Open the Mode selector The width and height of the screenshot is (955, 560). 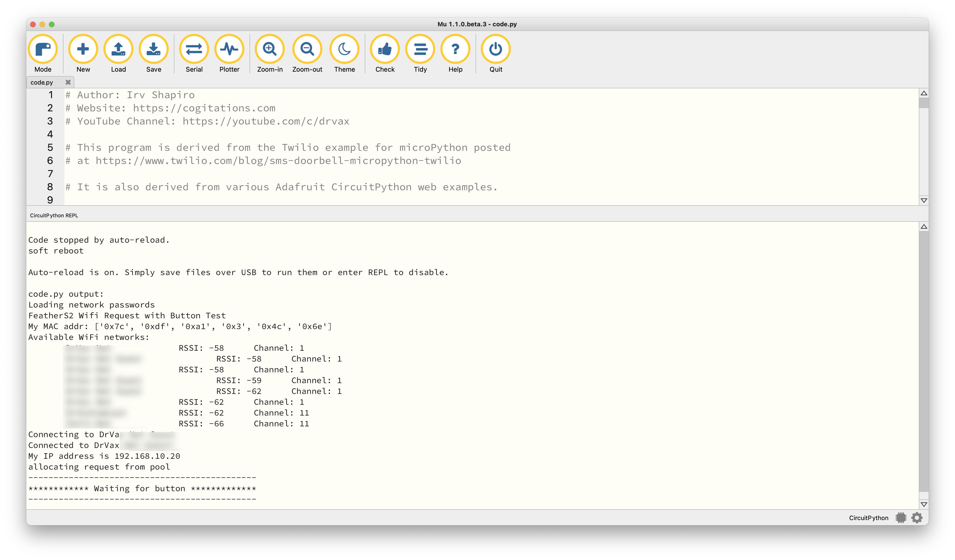click(x=43, y=53)
